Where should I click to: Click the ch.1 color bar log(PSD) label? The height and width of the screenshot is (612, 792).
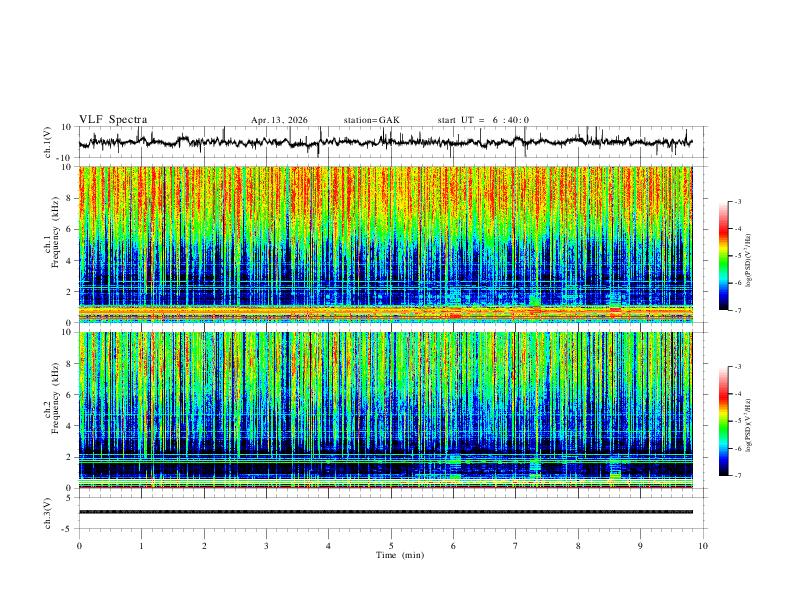(749, 260)
